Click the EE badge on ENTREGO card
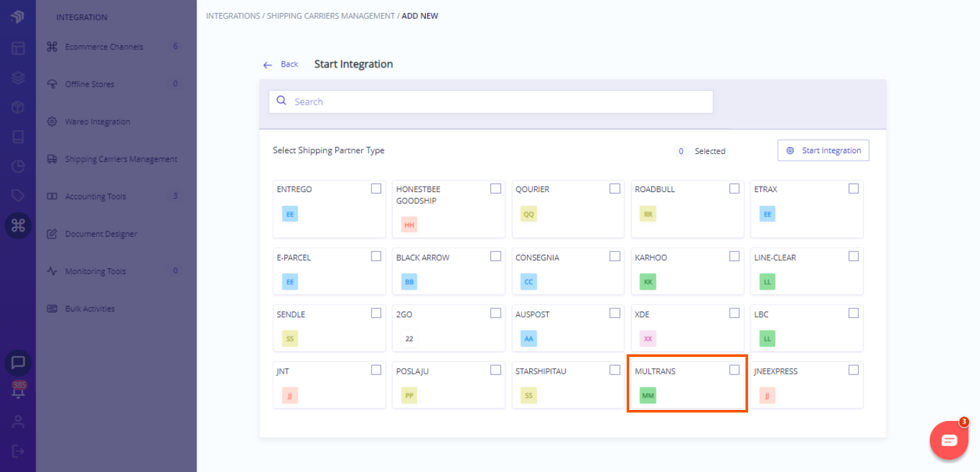The image size is (980, 472). pos(289,214)
